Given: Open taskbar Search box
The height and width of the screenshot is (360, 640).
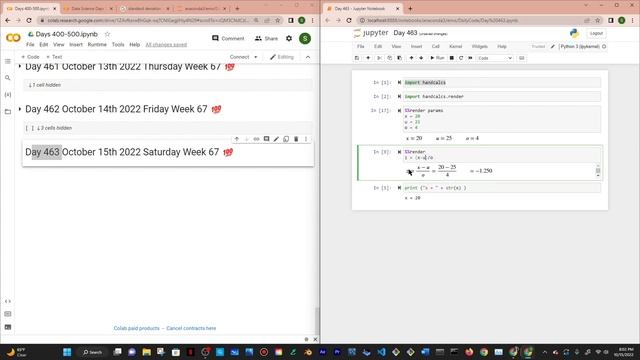Looking at the screenshot, I should (92, 352).
